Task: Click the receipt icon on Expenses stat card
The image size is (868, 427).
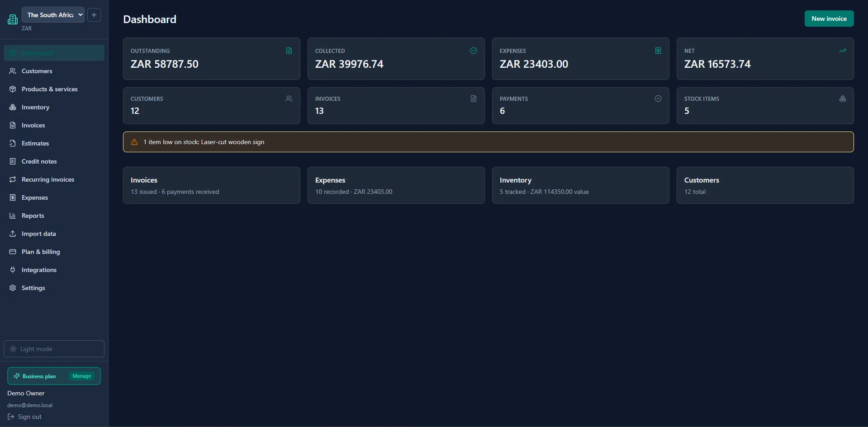Action: [x=658, y=51]
